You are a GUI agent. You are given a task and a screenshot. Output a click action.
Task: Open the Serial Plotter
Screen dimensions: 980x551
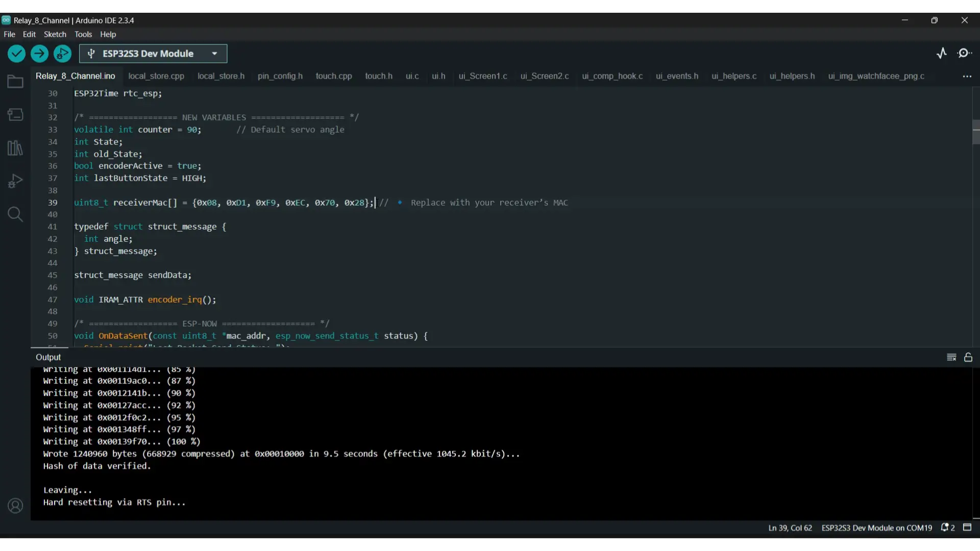(942, 53)
